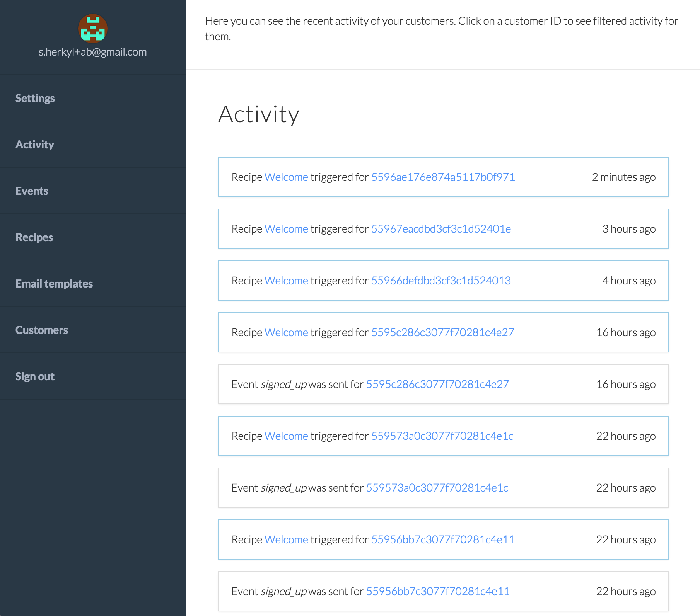Click Welcome link for 55956bb7c3077f70281c4e11

pyautogui.click(x=286, y=539)
